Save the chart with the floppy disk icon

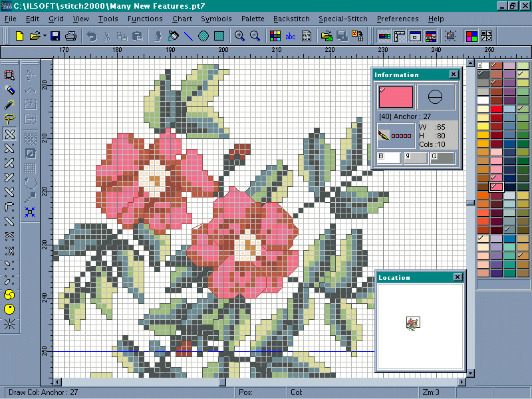point(55,36)
